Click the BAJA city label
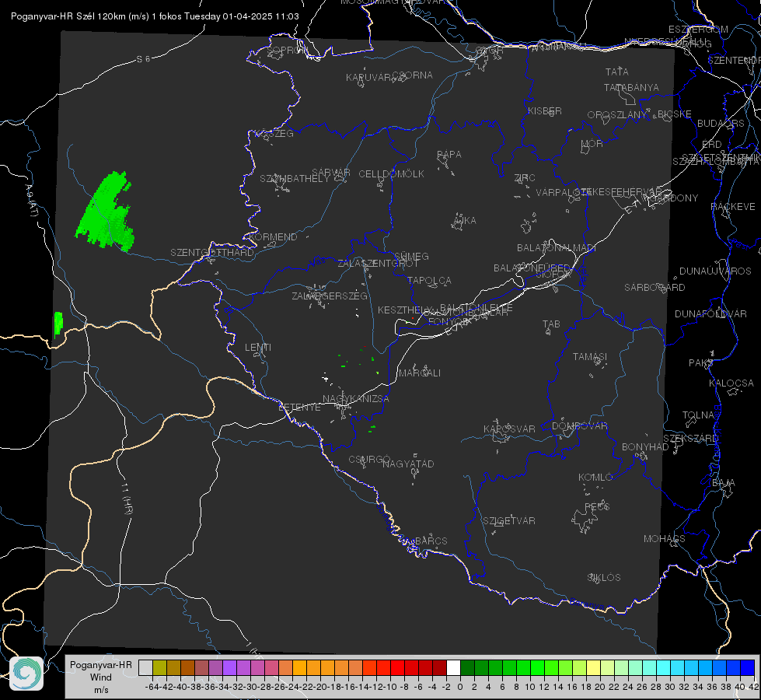The image size is (761, 700). point(724,483)
